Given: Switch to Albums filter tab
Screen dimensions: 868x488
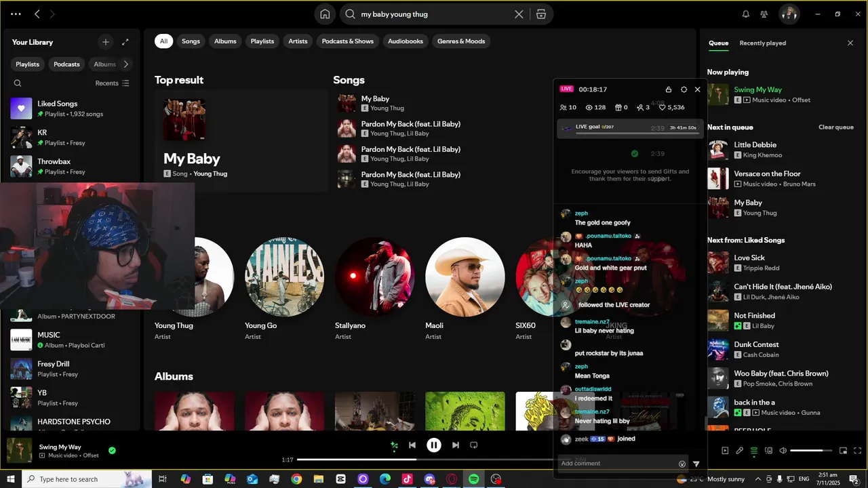Looking at the screenshot, I should click(225, 41).
